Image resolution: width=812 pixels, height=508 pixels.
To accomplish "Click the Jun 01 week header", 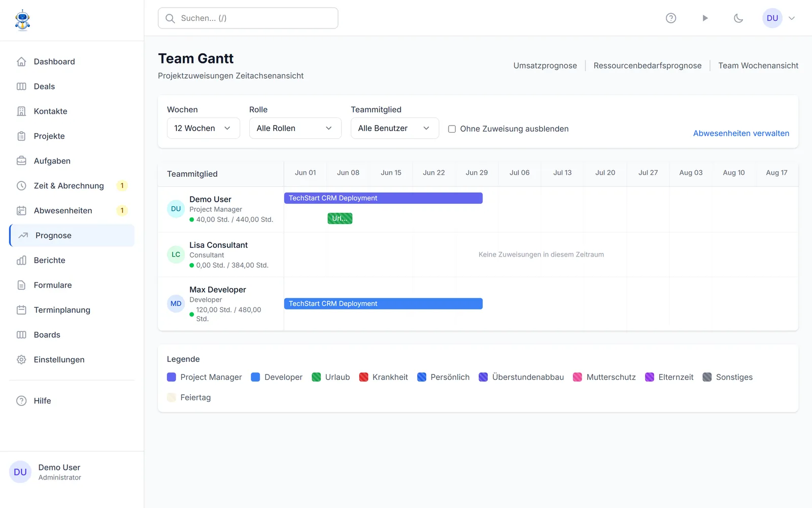I will click(306, 173).
